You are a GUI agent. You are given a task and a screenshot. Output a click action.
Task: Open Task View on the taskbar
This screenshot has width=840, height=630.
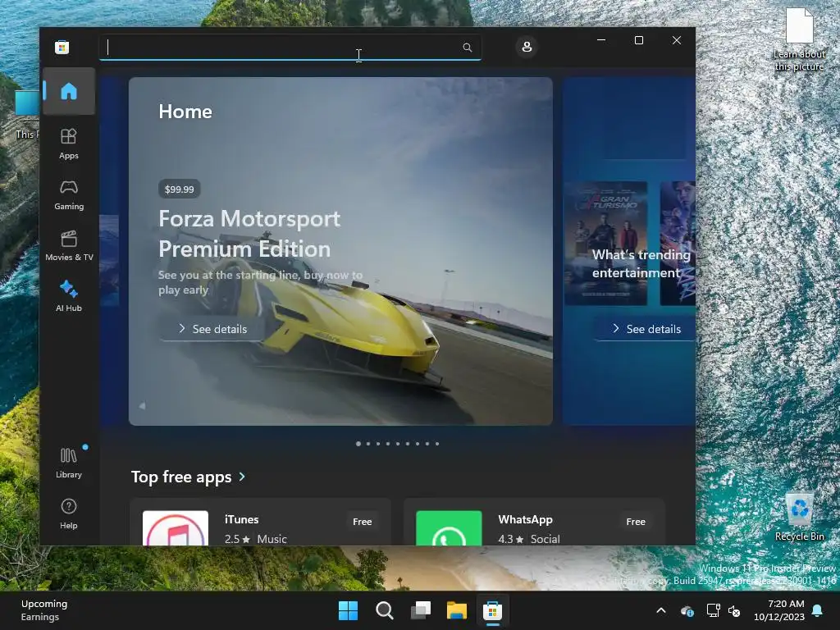click(421, 610)
